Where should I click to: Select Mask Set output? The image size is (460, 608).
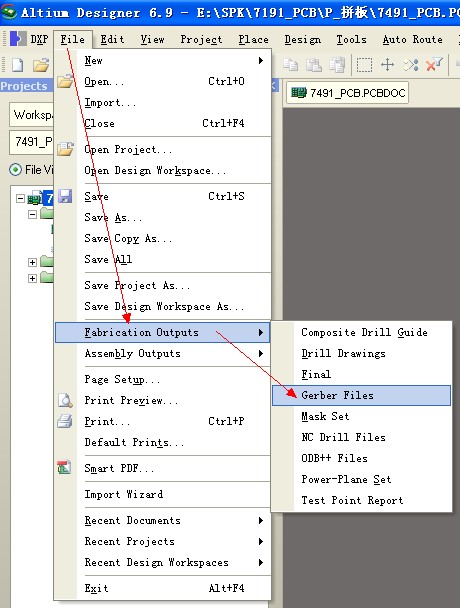click(361, 416)
